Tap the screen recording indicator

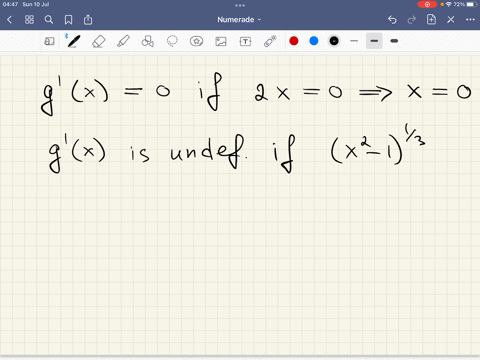(427, 4)
